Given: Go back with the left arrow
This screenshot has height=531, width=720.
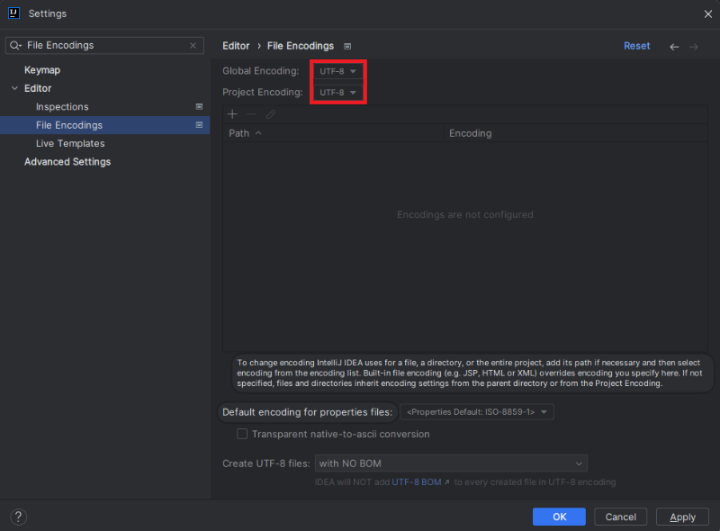Looking at the screenshot, I should pos(674,47).
